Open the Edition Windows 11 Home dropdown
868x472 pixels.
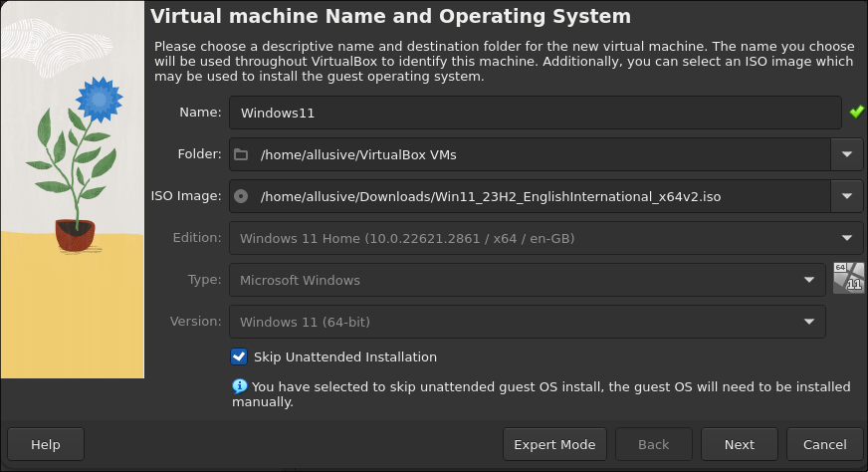pos(545,238)
